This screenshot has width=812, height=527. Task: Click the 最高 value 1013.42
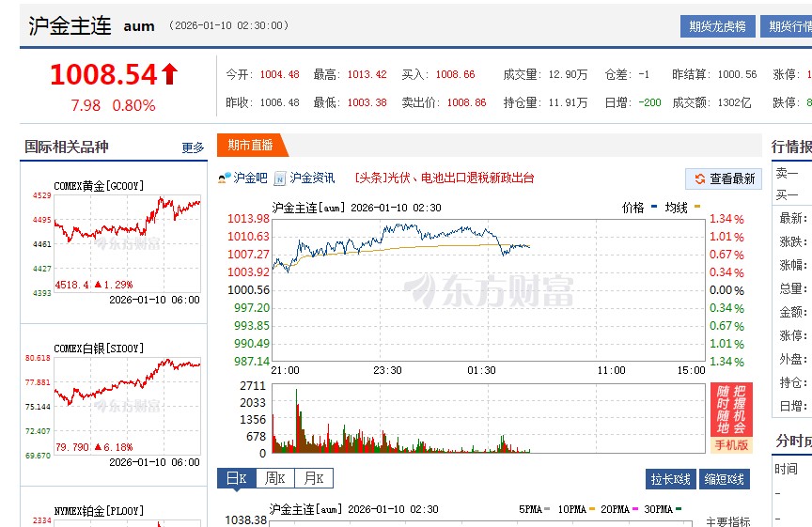(367, 74)
